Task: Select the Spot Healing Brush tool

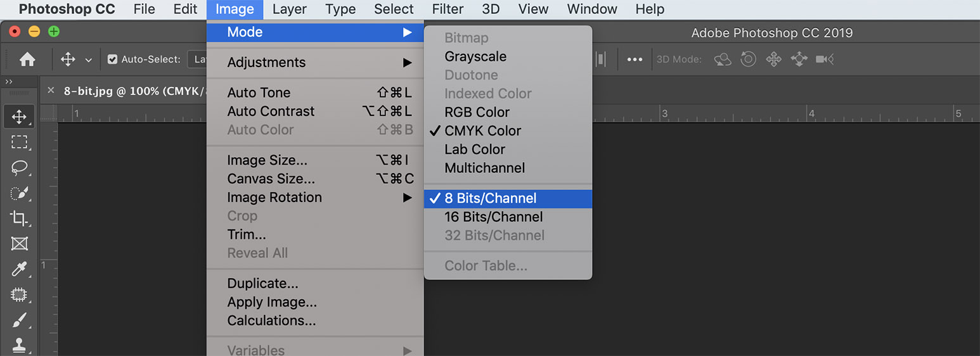Action: (x=19, y=295)
